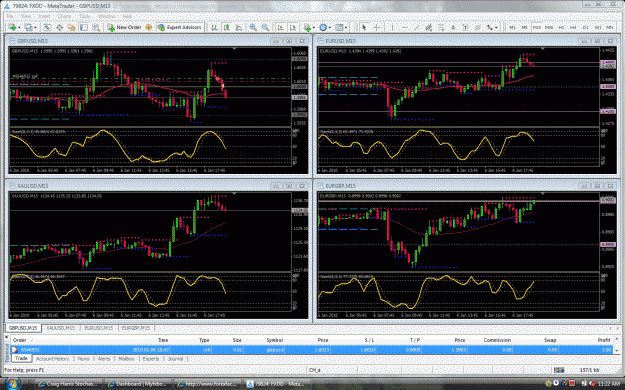
Task: Expand the New Chart dropdown arrow
Action: coord(19,28)
